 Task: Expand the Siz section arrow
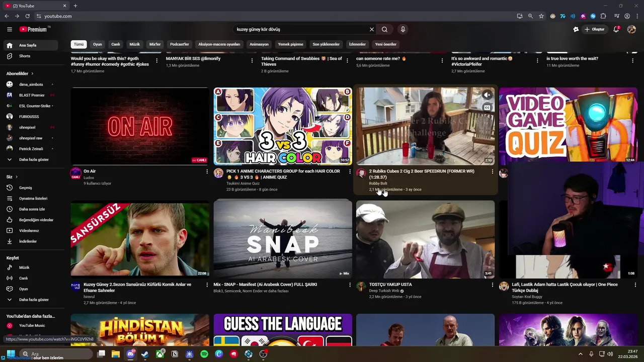coord(16,177)
